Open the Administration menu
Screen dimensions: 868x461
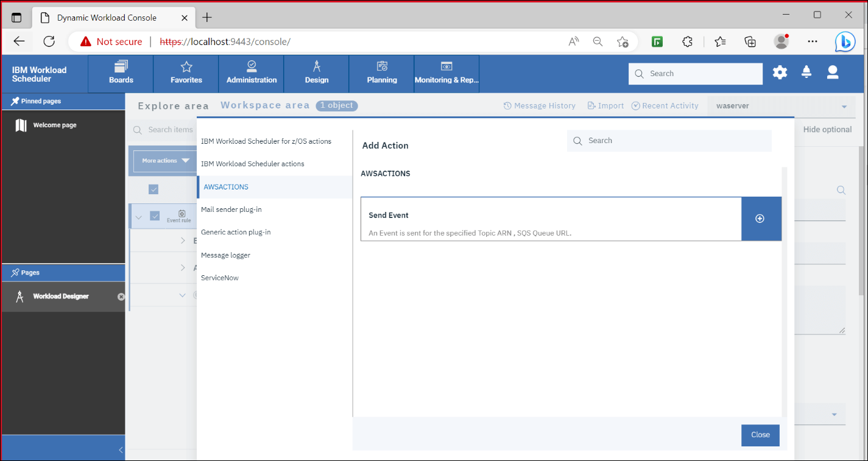point(252,74)
